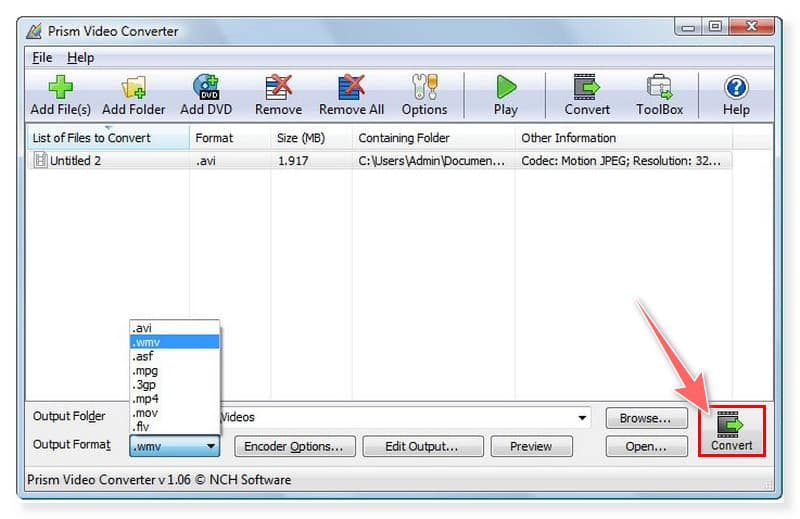Click the Encoder Options... button

294,447
